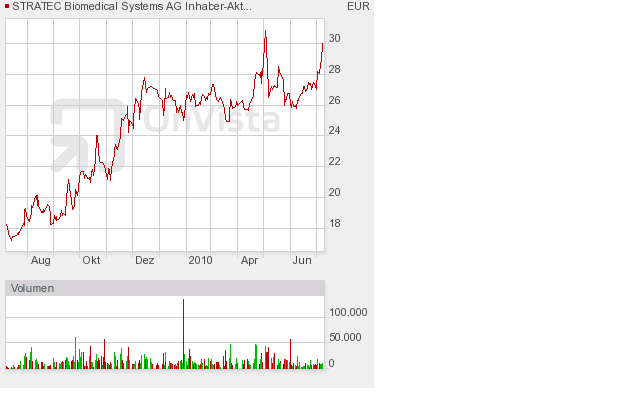Click the OnVista watermark text
The height and width of the screenshot is (400, 640).
pos(211,118)
